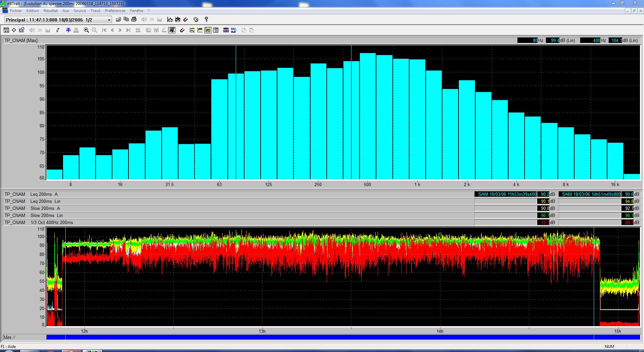Click the magnet cursor tool icon
644x352 pixels.
point(182,30)
